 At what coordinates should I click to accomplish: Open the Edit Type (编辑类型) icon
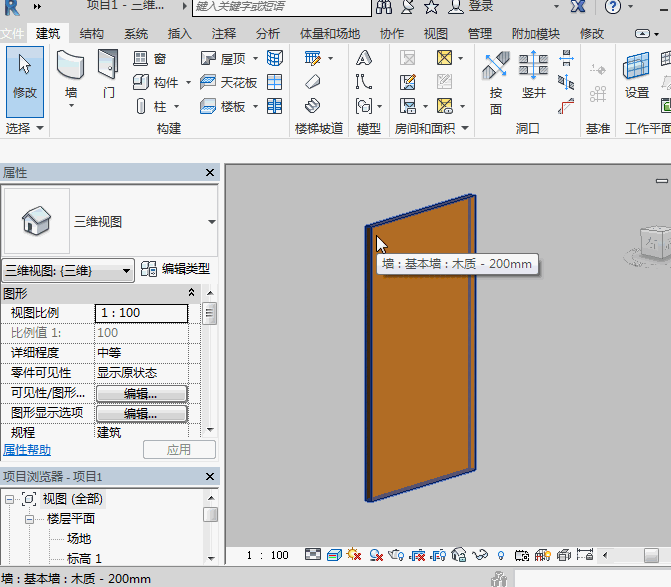[x=149, y=269]
